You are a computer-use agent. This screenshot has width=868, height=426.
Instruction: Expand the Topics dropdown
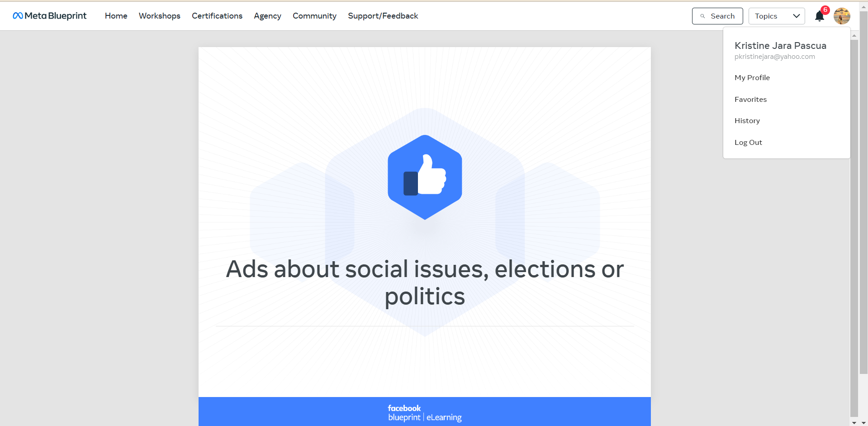[777, 16]
